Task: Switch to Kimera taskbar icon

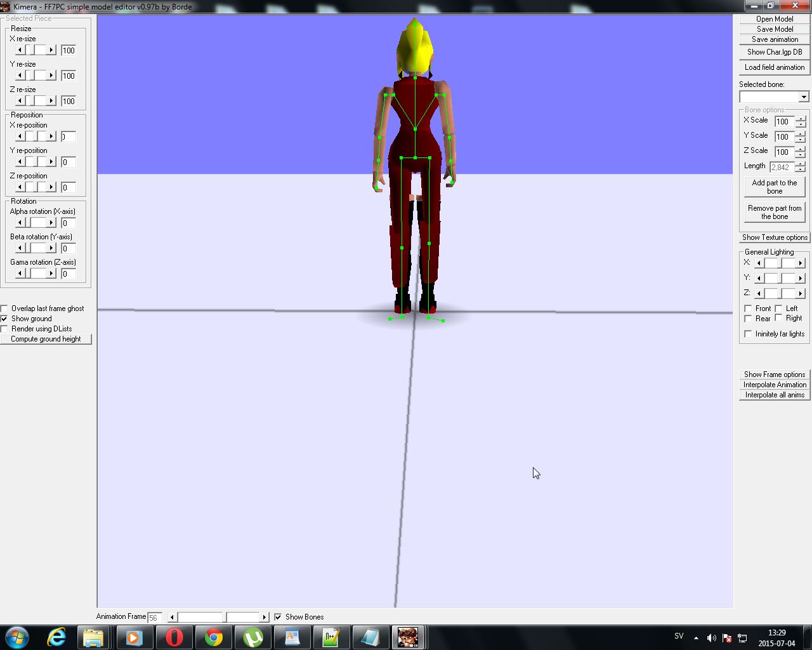Action: [x=407, y=637]
